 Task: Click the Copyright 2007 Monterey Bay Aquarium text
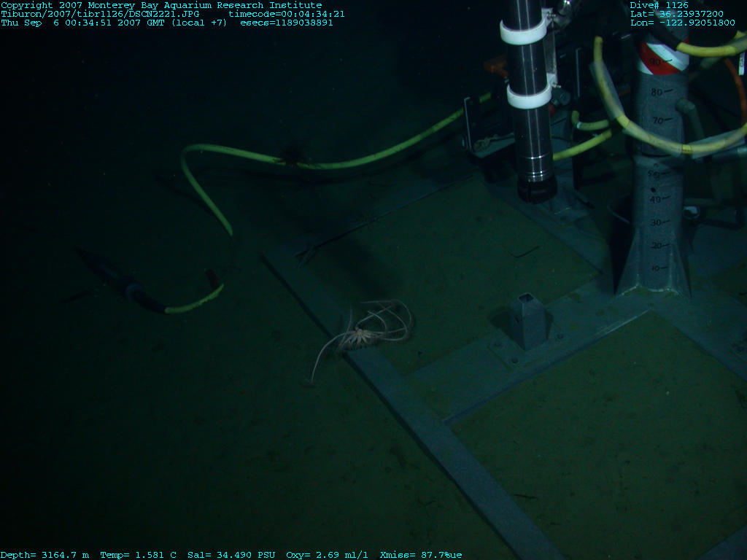[x=160, y=5]
